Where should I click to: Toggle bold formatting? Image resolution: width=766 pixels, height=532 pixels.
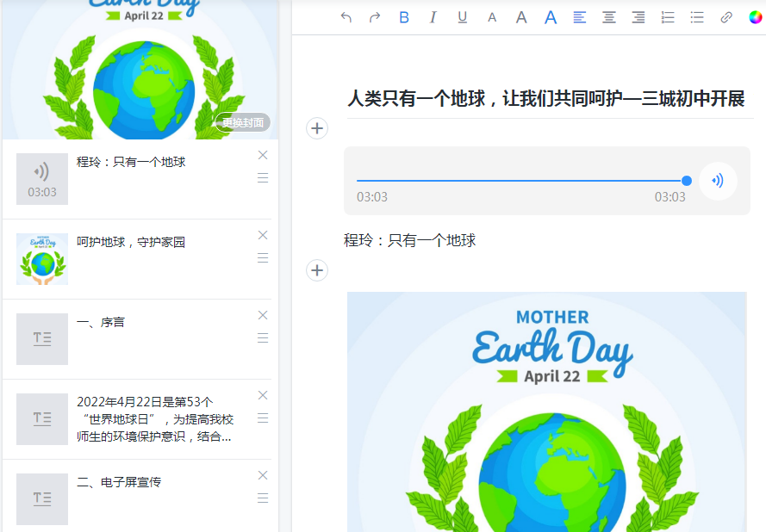point(404,17)
